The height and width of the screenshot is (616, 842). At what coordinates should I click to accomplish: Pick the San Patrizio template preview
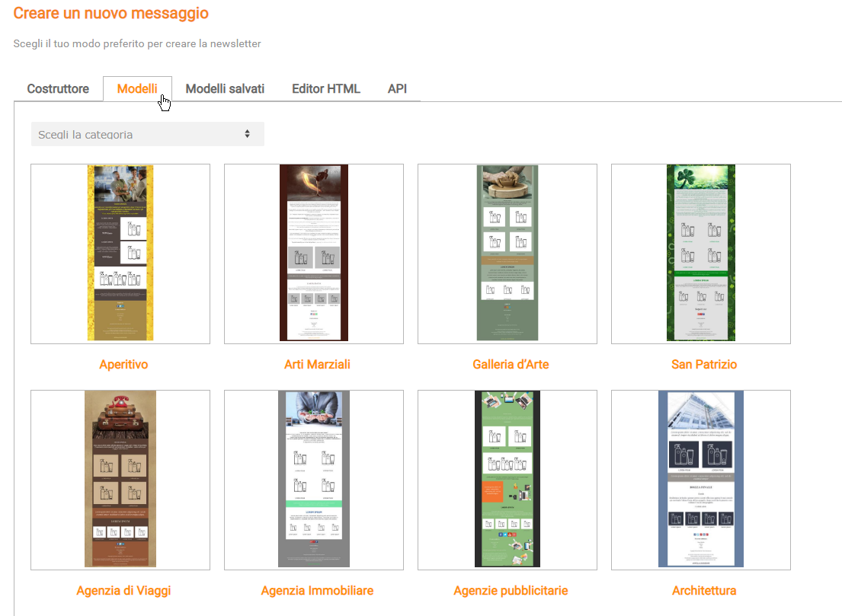pos(701,254)
